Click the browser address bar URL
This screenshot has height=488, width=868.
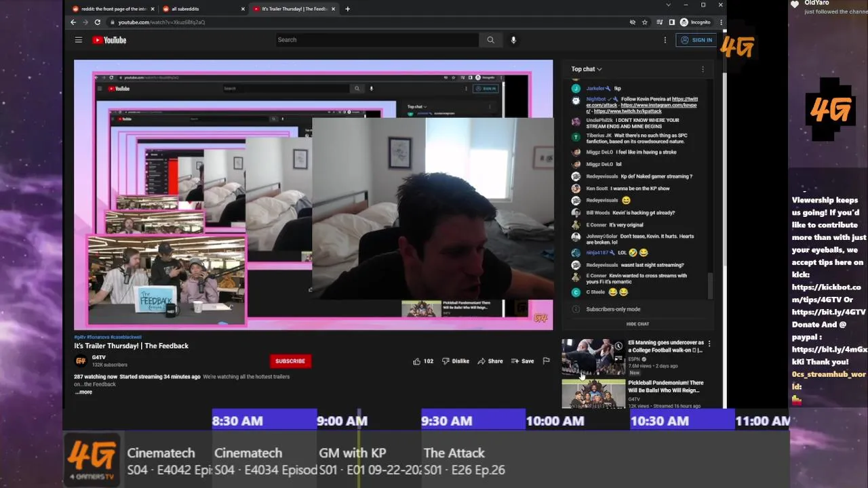click(x=161, y=22)
